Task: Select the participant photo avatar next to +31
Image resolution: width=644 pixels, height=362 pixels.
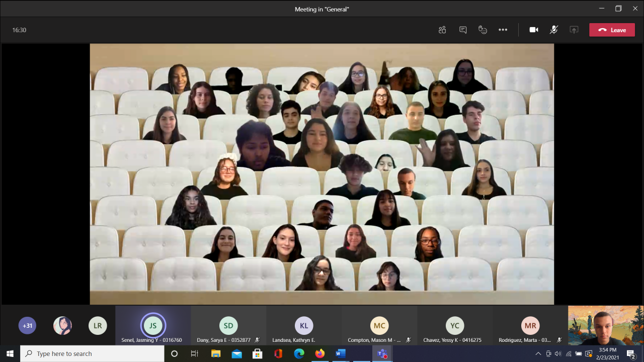Action: point(62,325)
